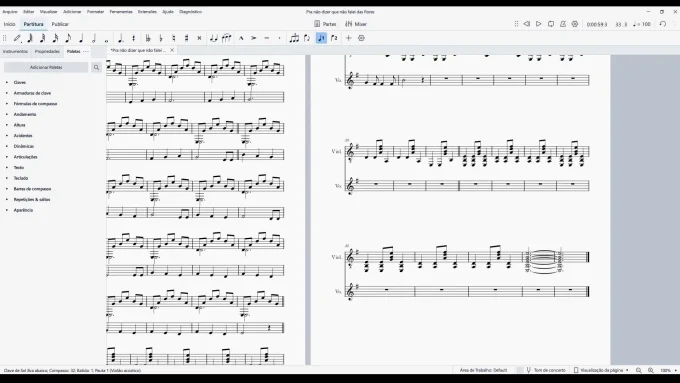The image size is (680, 383).
Task: Open playback settings gear
Action: (575, 24)
